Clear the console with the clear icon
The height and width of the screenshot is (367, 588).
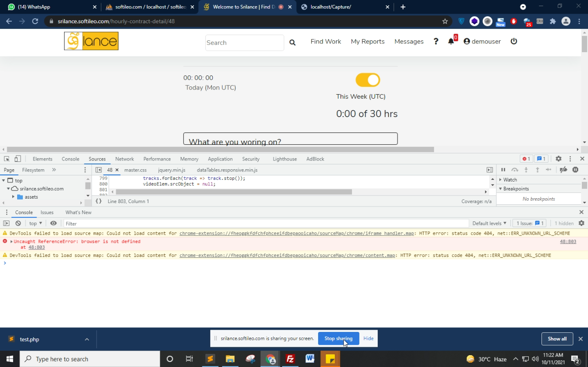tap(18, 223)
